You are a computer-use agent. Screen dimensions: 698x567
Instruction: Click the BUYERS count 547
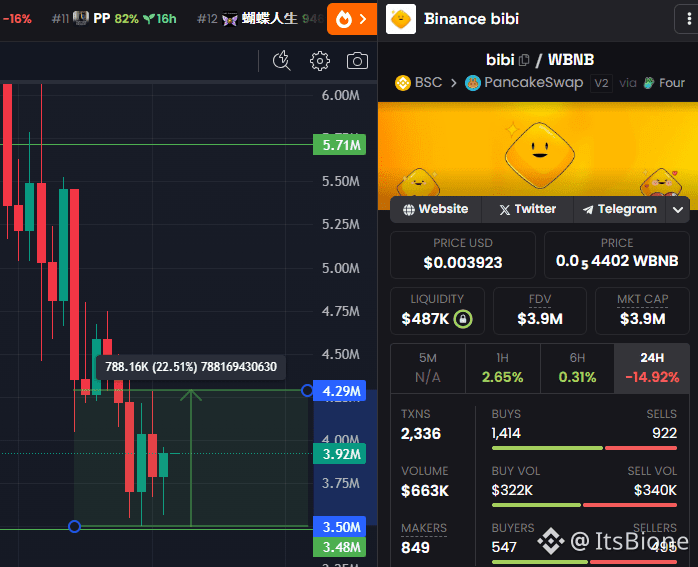pos(504,547)
